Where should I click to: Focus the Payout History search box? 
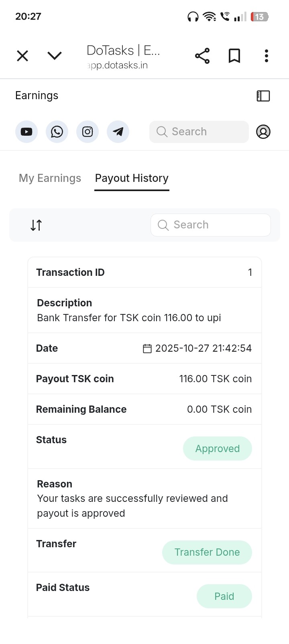pyautogui.click(x=211, y=225)
